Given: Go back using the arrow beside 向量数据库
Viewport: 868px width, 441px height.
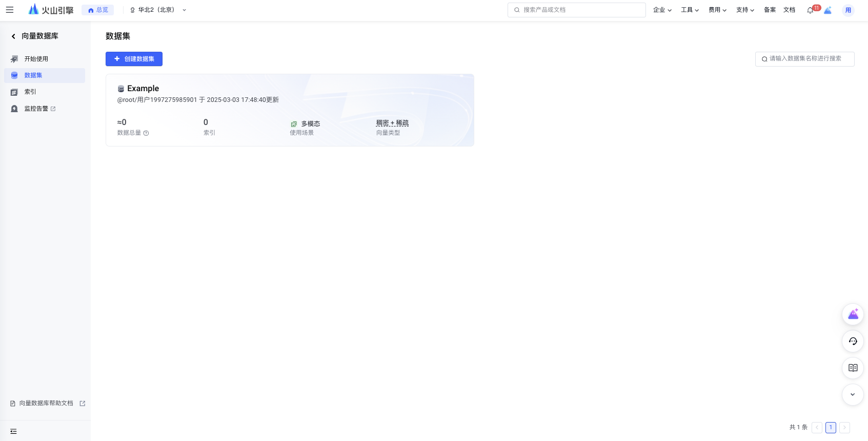Looking at the screenshot, I should 13,36.
